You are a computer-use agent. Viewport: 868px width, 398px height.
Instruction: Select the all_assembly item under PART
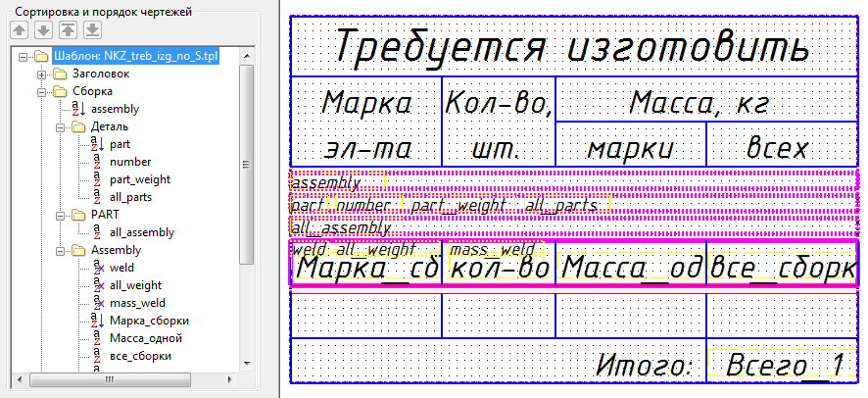coord(142,232)
